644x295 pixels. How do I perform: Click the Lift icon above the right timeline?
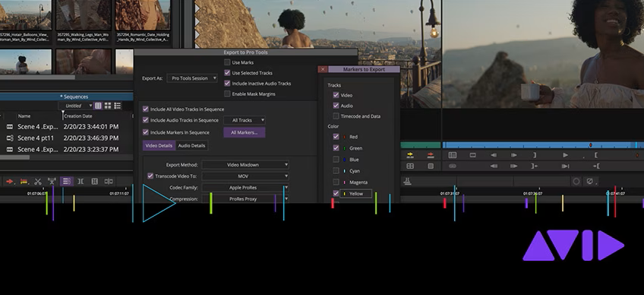pos(407,181)
